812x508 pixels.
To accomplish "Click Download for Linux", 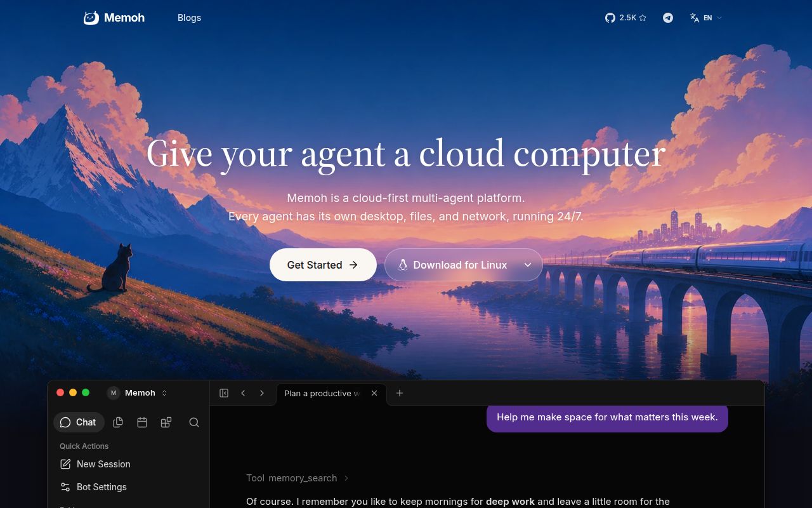I will click(452, 265).
